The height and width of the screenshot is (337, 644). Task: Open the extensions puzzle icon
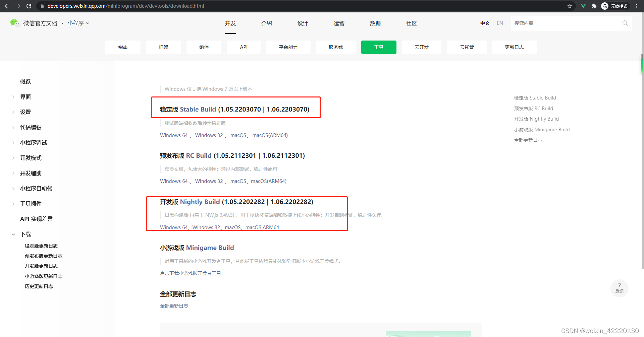click(x=594, y=6)
